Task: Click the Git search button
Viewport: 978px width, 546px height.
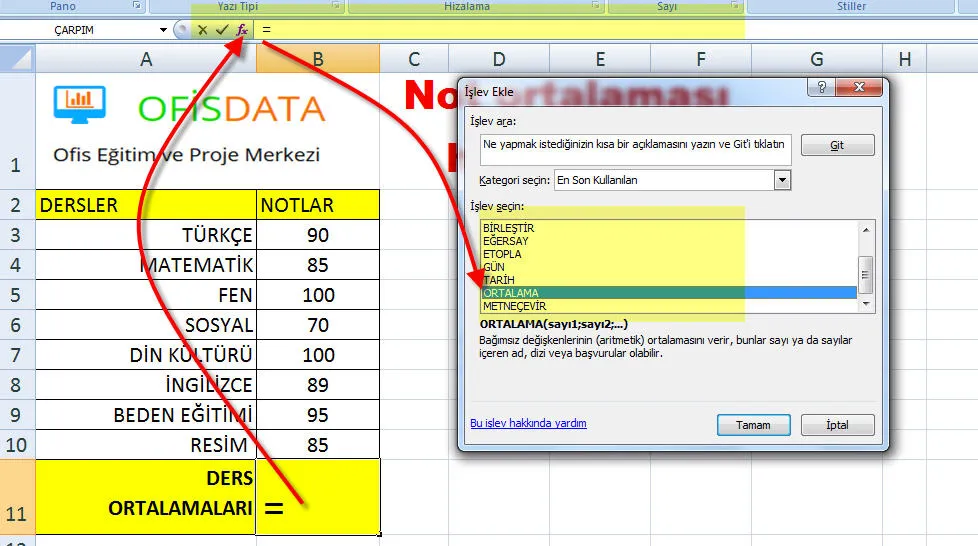Action: click(x=837, y=145)
